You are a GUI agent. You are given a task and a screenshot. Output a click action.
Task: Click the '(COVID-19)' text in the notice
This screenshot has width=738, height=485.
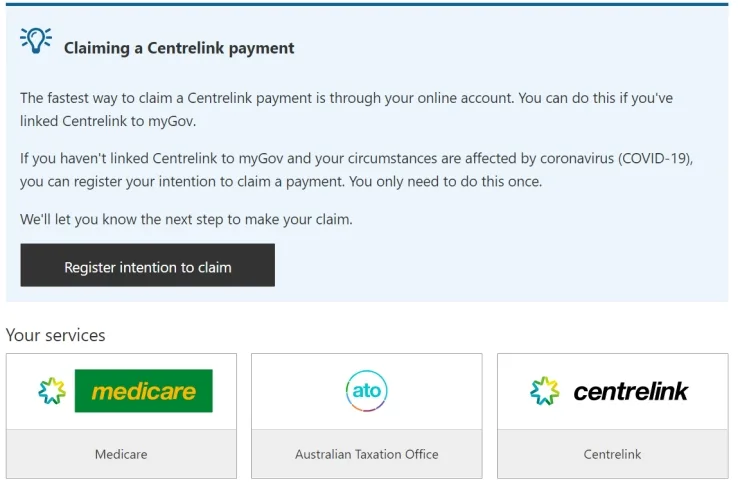tap(657, 159)
